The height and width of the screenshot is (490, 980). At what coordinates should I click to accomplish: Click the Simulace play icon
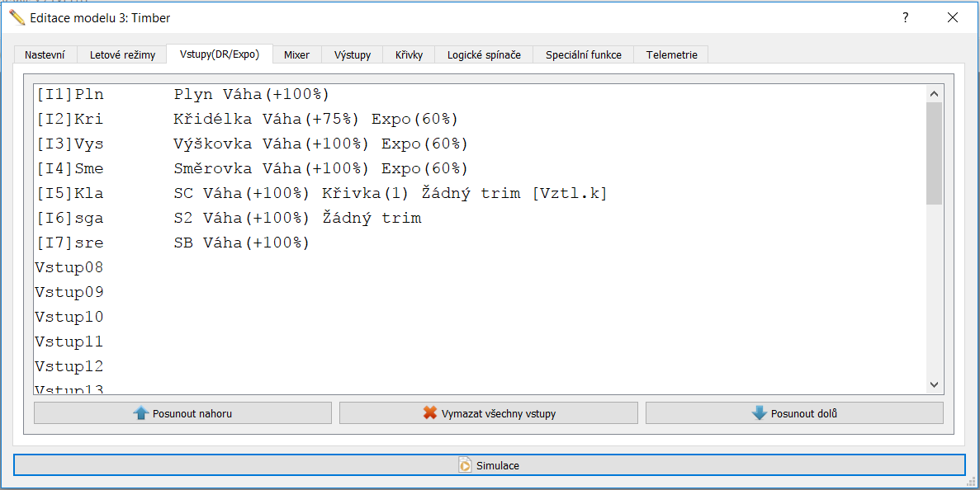(466, 465)
